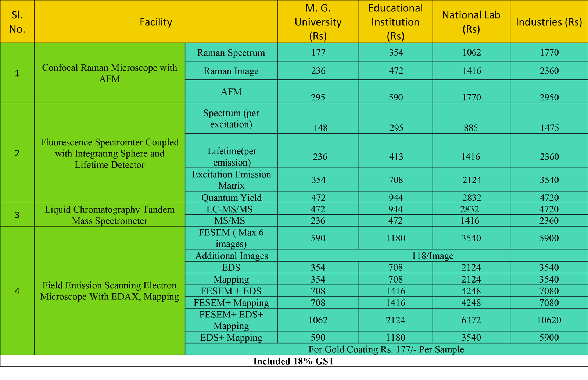This screenshot has width=588, height=380.
Task: Click the "Sl. No." column header
Action: point(17,22)
